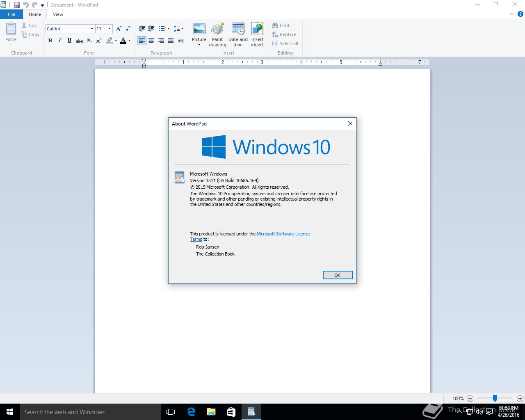525x420 pixels.
Task: Open the File menu
Action: [11, 14]
